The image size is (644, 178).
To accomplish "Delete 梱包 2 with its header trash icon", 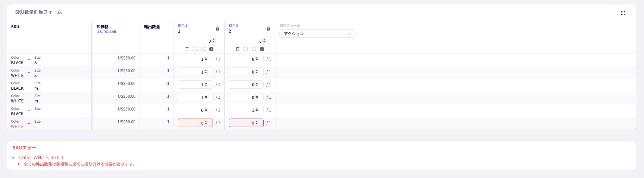I will [x=268, y=29].
